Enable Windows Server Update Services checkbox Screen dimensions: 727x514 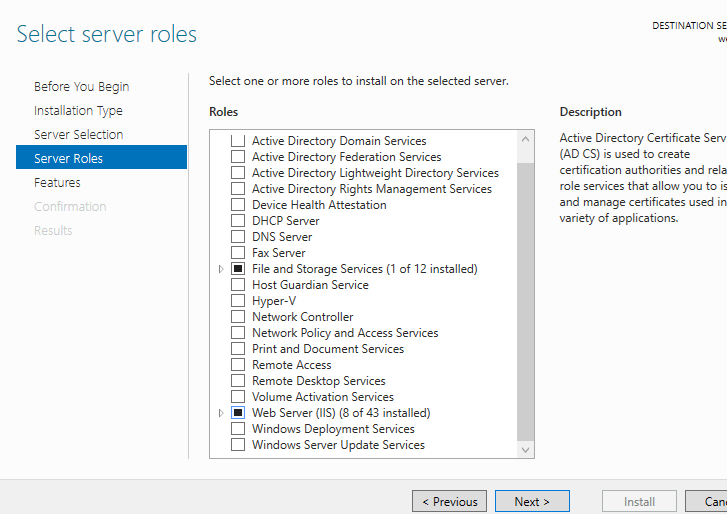pos(238,444)
